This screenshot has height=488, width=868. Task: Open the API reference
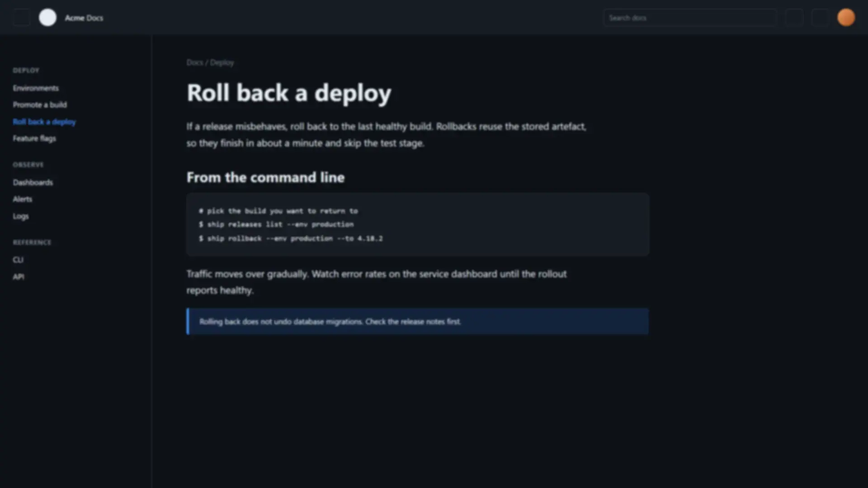click(19, 277)
